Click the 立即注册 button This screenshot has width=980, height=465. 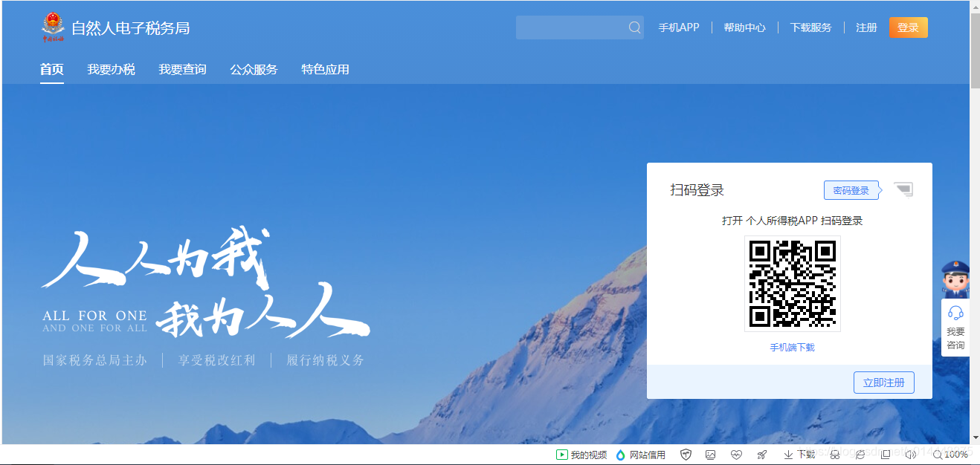(884, 383)
